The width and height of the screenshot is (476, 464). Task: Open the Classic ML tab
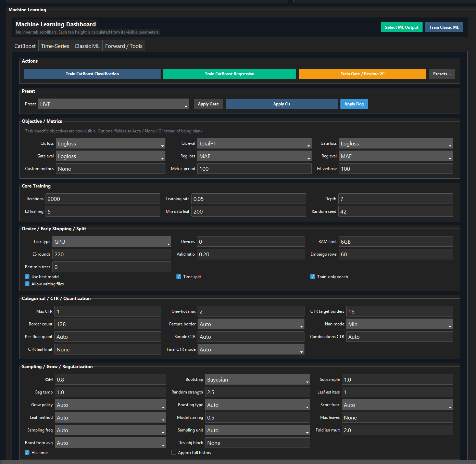click(87, 46)
